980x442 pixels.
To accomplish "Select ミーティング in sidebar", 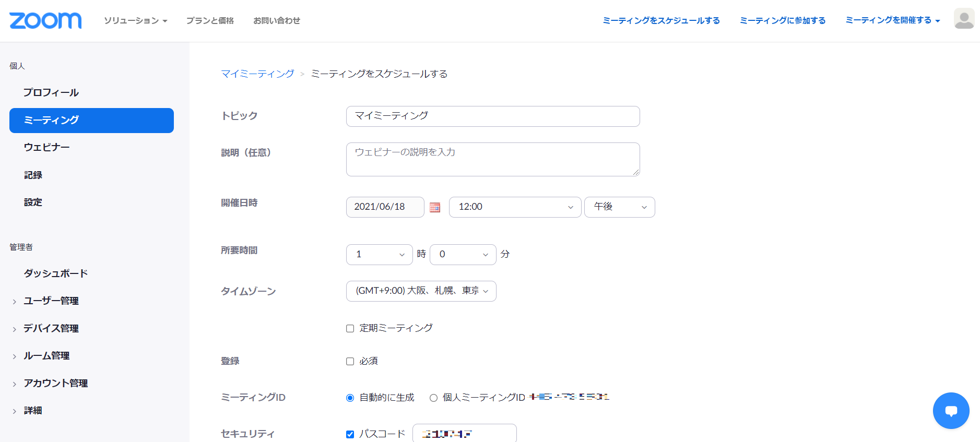I will click(x=91, y=121).
